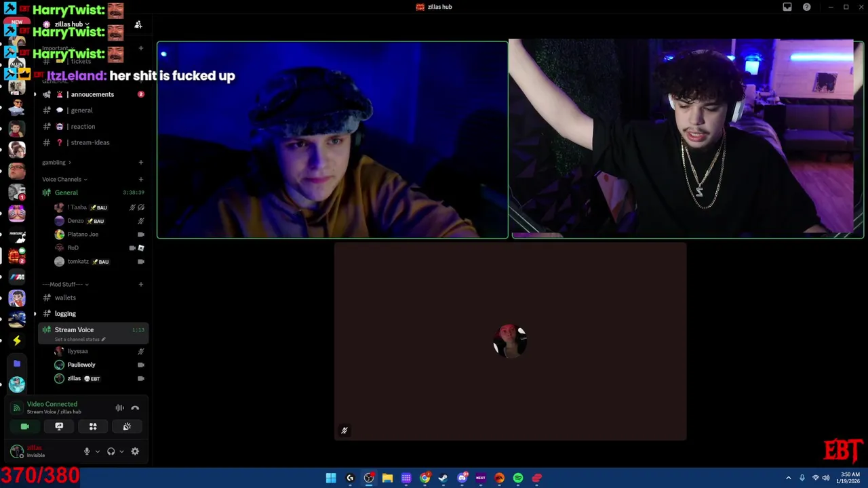Open the logging channel
Screen dimensions: 868x488
(93, 314)
